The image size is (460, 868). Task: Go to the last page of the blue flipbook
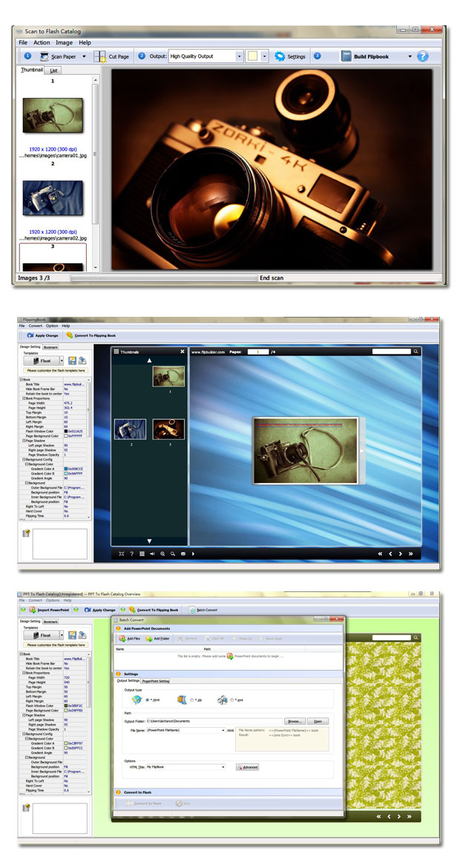coord(411,553)
